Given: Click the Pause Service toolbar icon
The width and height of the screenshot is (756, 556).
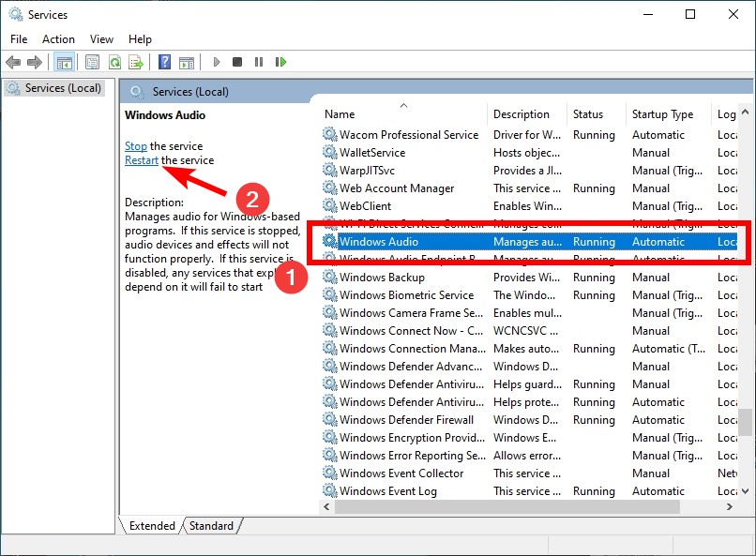Looking at the screenshot, I should [259, 62].
